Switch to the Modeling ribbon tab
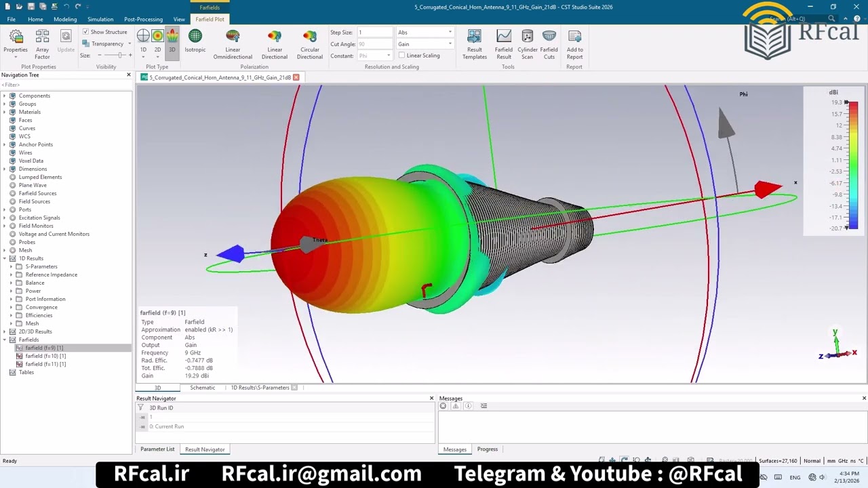The height and width of the screenshot is (488, 868). click(x=65, y=19)
